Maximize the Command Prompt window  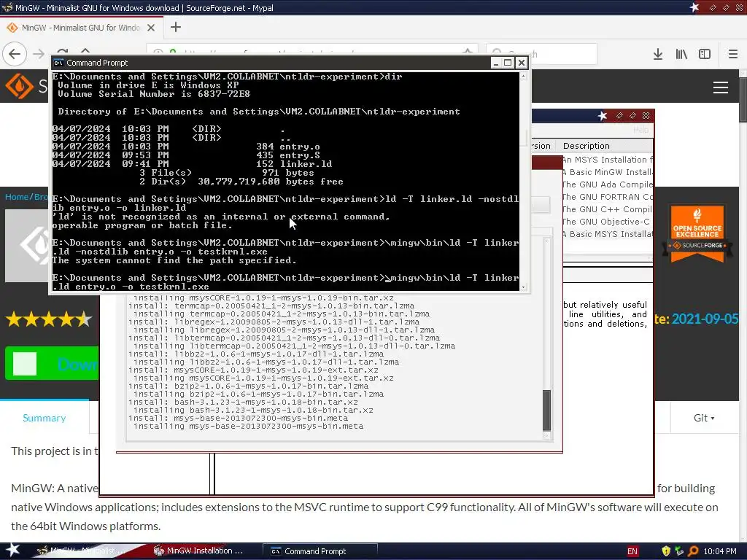click(508, 63)
